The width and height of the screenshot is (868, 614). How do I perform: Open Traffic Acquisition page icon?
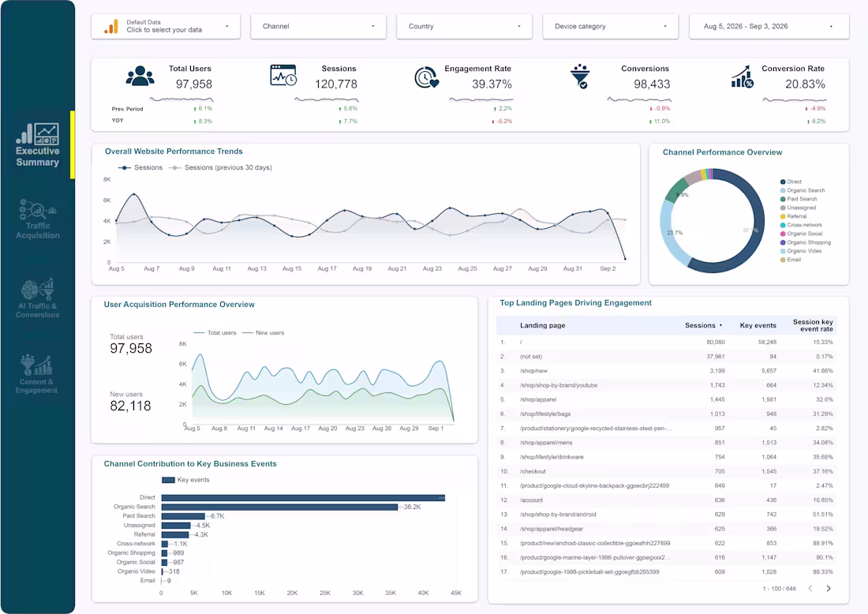pyautogui.click(x=37, y=209)
